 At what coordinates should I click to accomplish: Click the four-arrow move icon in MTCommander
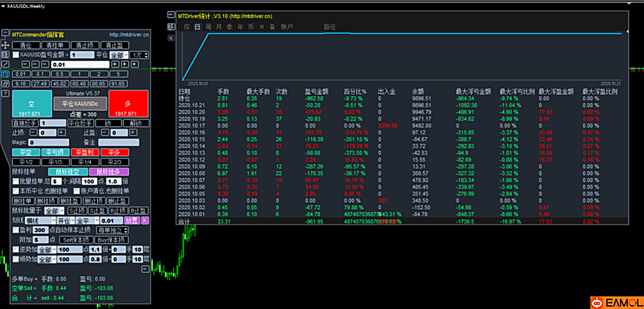[x=5, y=45]
